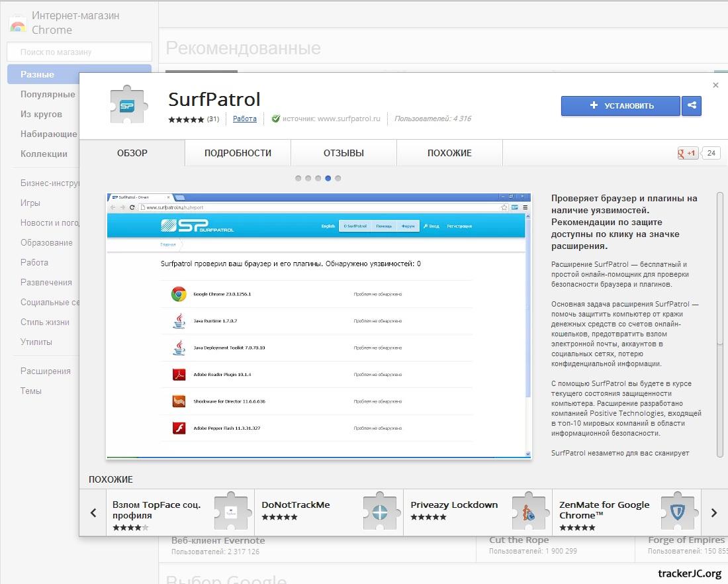The height and width of the screenshot is (584, 728).
Task: Select the second screenshot carousel dot
Action: (308, 178)
